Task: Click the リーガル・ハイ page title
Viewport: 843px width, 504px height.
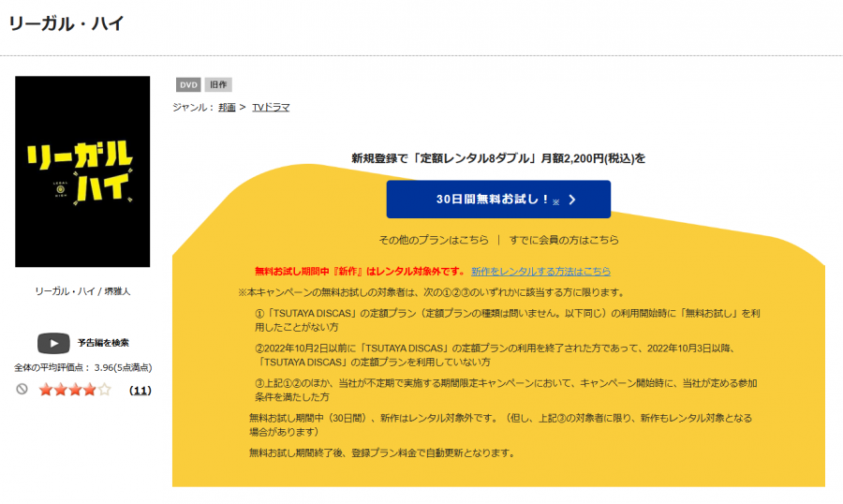Action: pyautogui.click(x=67, y=23)
